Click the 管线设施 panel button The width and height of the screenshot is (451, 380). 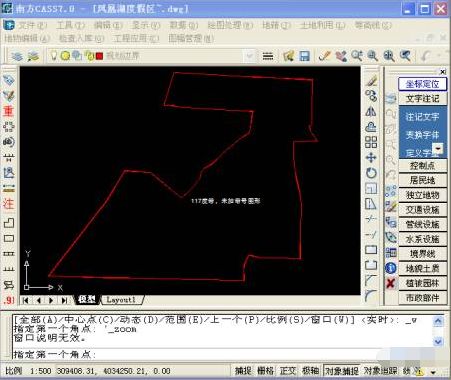pos(423,224)
